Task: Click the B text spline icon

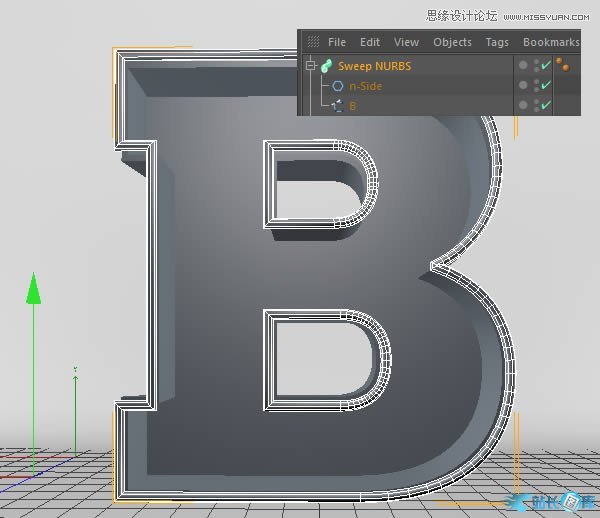Action: pyautogui.click(x=337, y=105)
